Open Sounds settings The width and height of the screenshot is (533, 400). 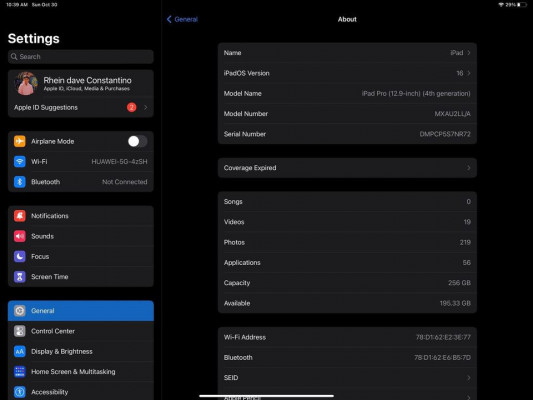pyautogui.click(x=81, y=236)
